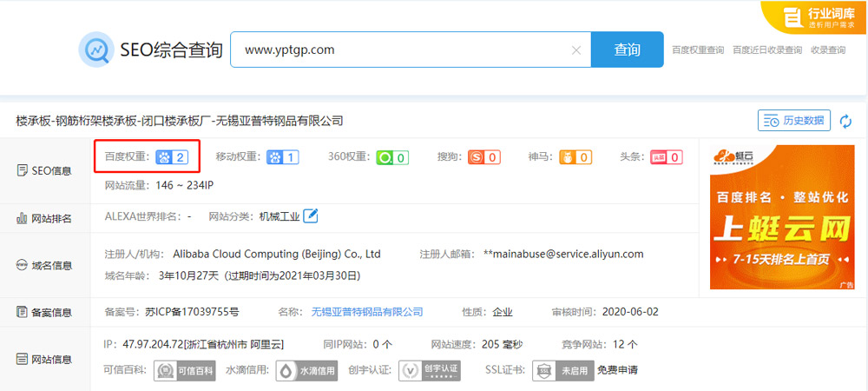
Task: Click the Baidu weight paw badge
Action: coord(171,157)
